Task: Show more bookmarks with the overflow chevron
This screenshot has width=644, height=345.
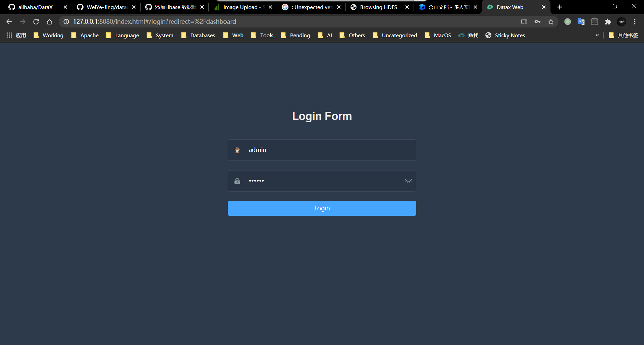Action: click(x=597, y=35)
